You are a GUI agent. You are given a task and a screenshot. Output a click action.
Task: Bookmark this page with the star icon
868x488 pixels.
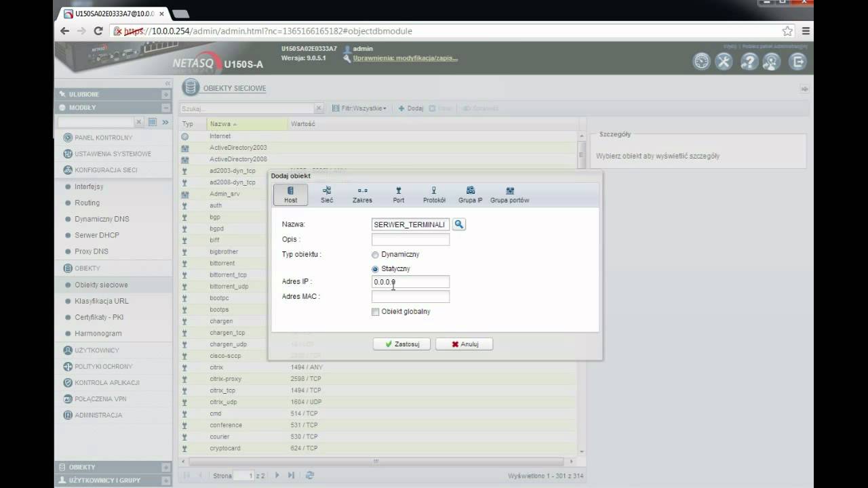tap(787, 30)
